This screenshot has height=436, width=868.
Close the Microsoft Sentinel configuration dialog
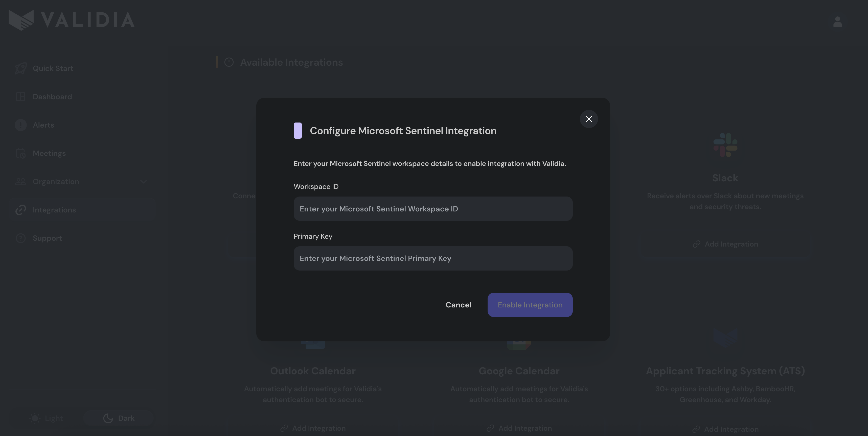[589, 119]
